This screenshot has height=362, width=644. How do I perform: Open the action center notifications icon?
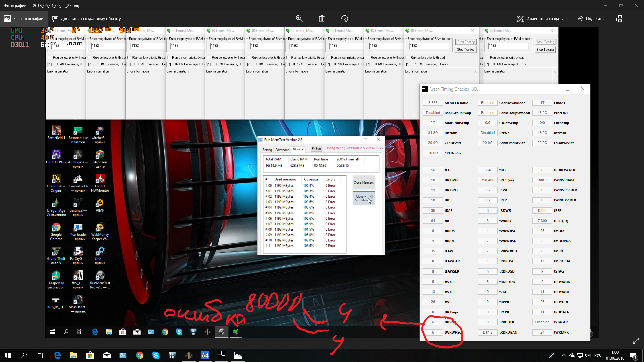[633, 355]
